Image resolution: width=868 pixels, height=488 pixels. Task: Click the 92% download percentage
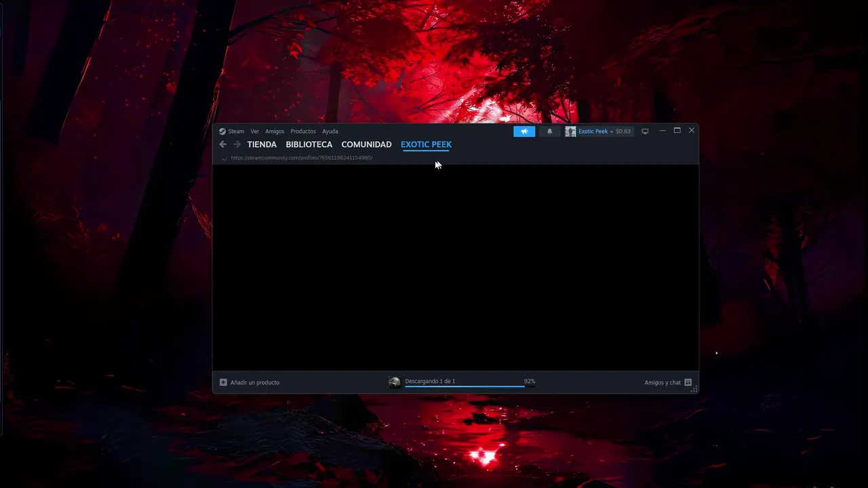point(530,381)
